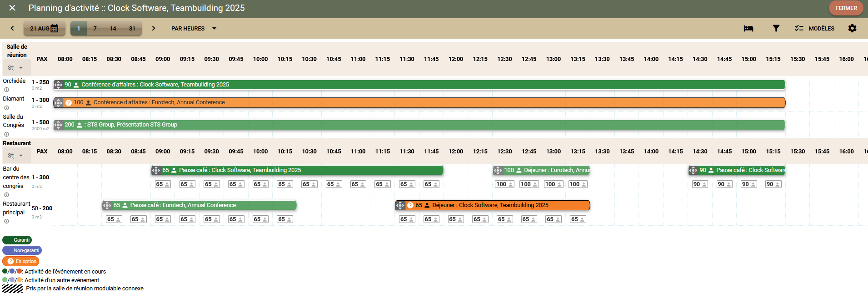This screenshot has height=299, width=868.
Task: Click move handle of Déjeuner Eurotech bar
Action: pos(498,170)
